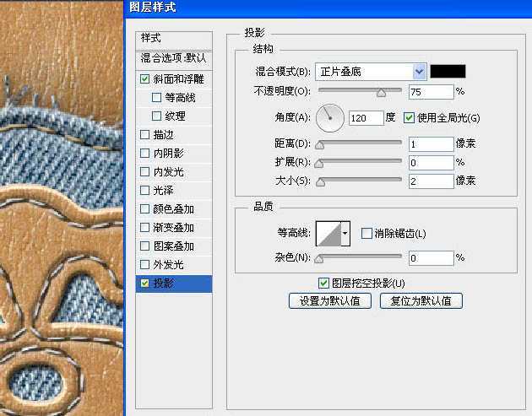Check the 外发光 checkbox
This screenshot has width=532, height=416.
144,264
